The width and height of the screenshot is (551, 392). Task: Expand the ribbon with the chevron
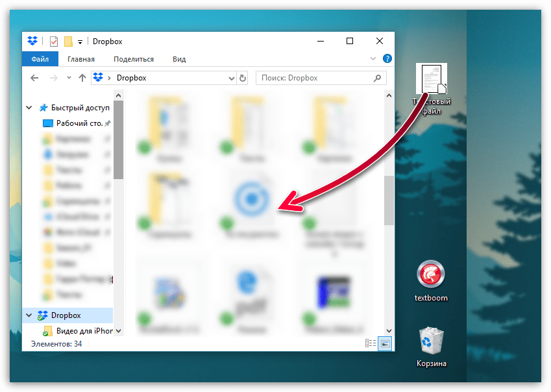pos(373,58)
